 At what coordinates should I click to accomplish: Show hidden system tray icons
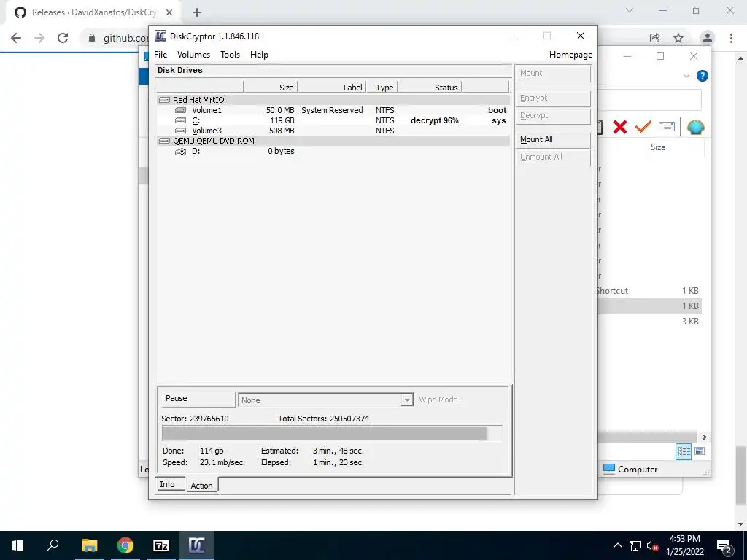tap(617, 545)
